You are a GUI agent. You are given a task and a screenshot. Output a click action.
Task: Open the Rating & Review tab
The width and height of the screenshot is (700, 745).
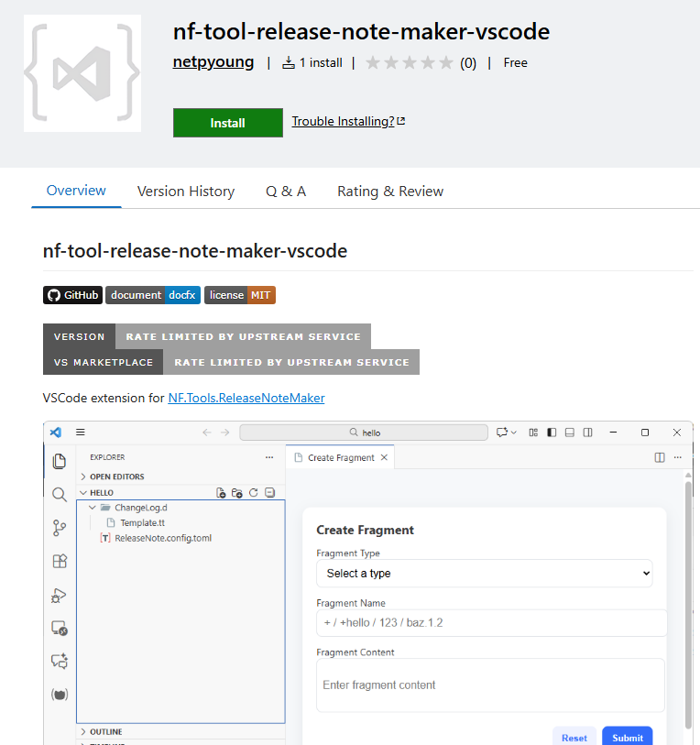[390, 192]
